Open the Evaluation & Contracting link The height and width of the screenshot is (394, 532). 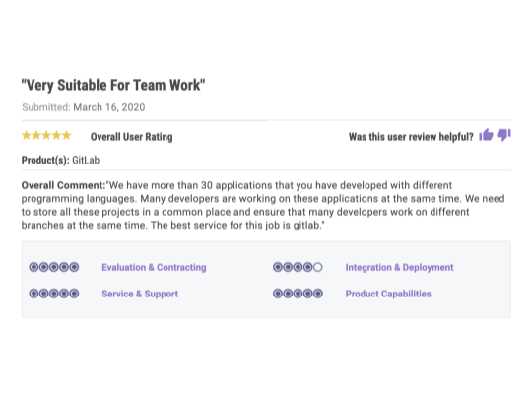pyautogui.click(x=154, y=267)
